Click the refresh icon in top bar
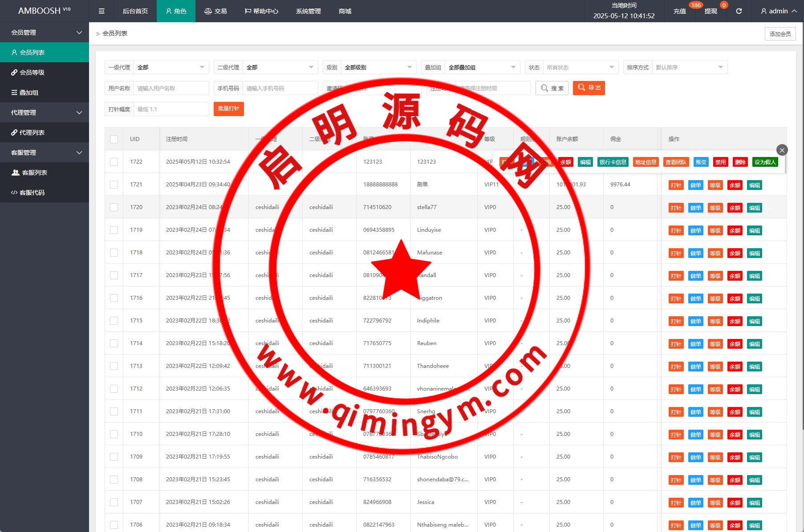The width and height of the screenshot is (804, 532). (x=739, y=11)
